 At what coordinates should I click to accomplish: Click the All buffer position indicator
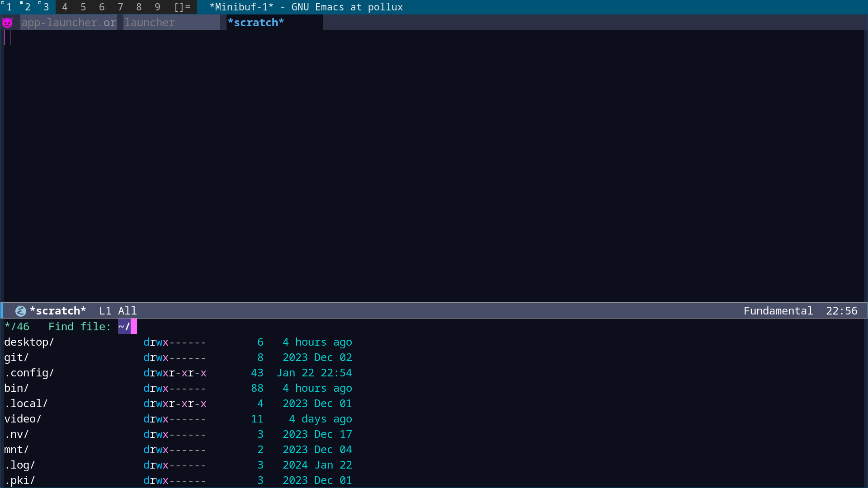128,310
